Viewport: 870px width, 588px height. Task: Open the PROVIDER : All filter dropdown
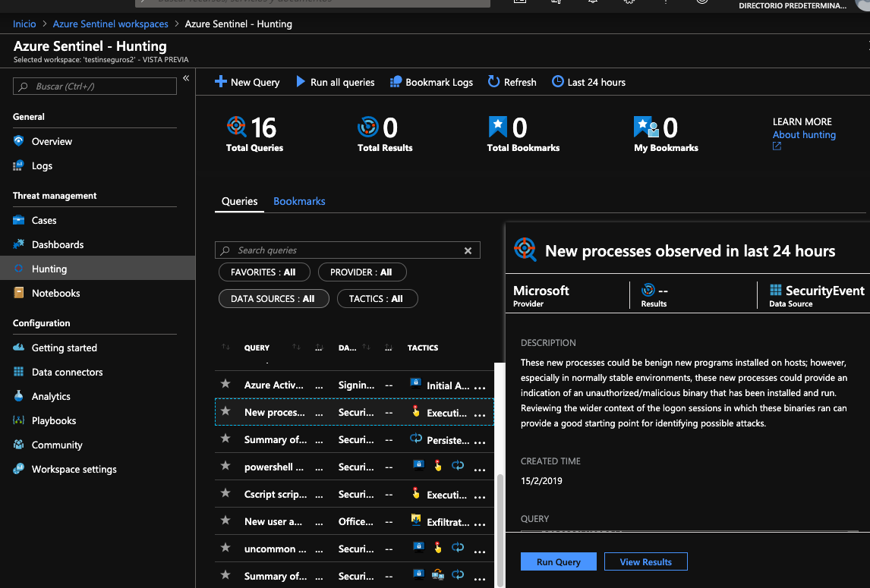pyautogui.click(x=361, y=272)
